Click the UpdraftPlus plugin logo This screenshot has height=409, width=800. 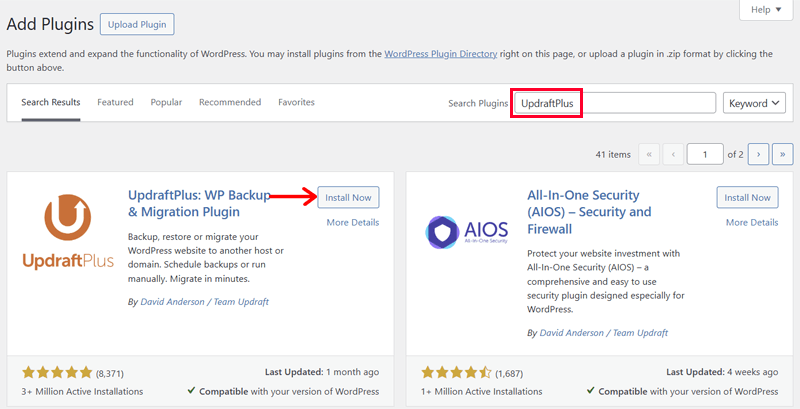pos(68,233)
